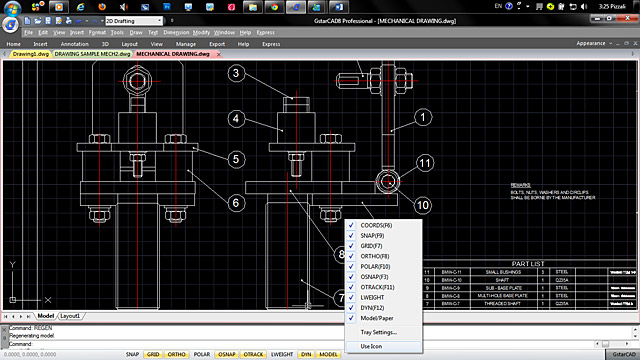Open the Undo history dropdown arrow
Image resolution: width=640 pixels, height=360 pixels.
pyautogui.click(x=87, y=21)
